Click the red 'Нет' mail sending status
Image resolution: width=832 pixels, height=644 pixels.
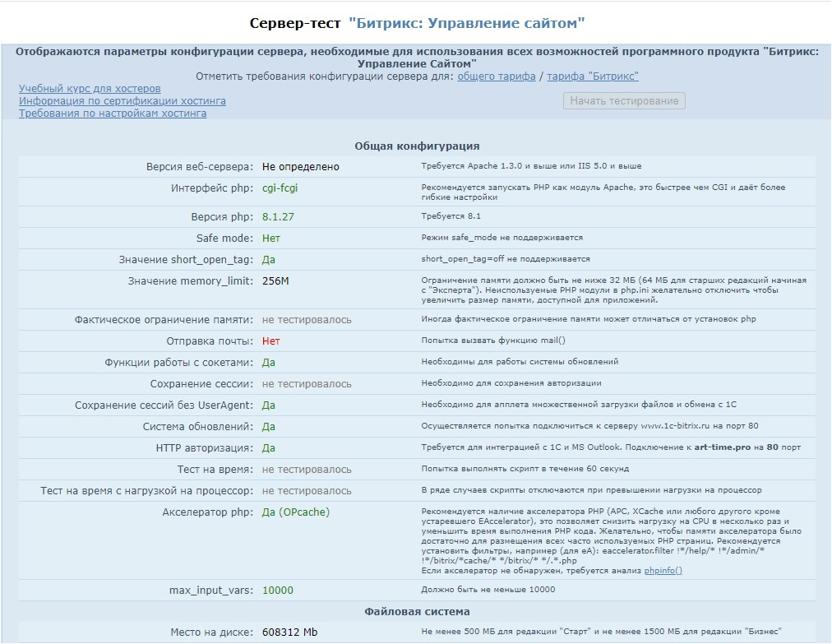pyautogui.click(x=271, y=341)
